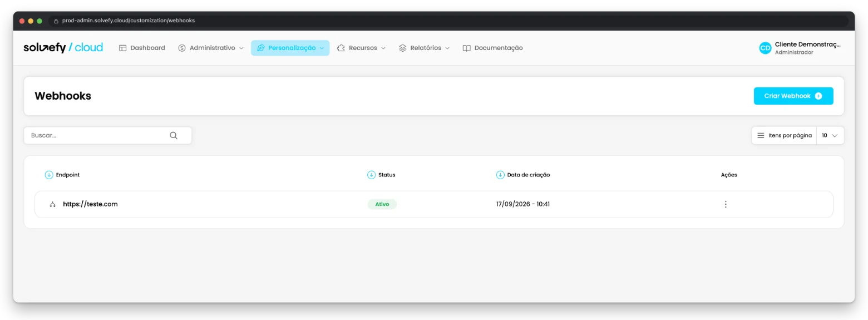Click the Ações column label
Image resolution: width=868 pixels, height=320 pixels.
[x=729, y=175]
